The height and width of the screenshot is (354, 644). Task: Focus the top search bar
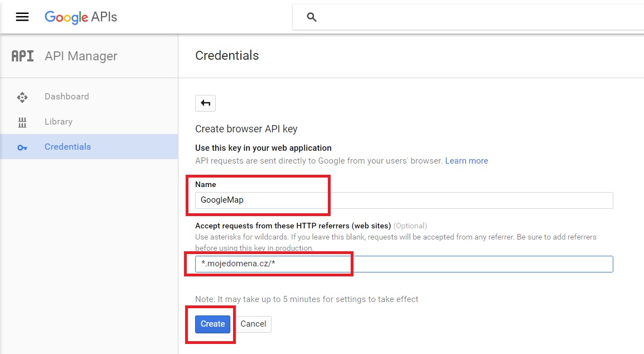tap(474, 17)
